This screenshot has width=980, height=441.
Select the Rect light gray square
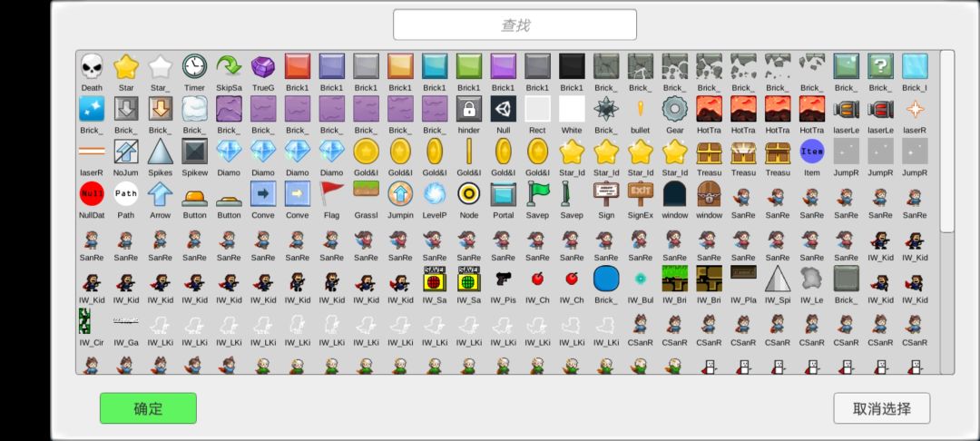pyautogui.click(x=537, y=109)
